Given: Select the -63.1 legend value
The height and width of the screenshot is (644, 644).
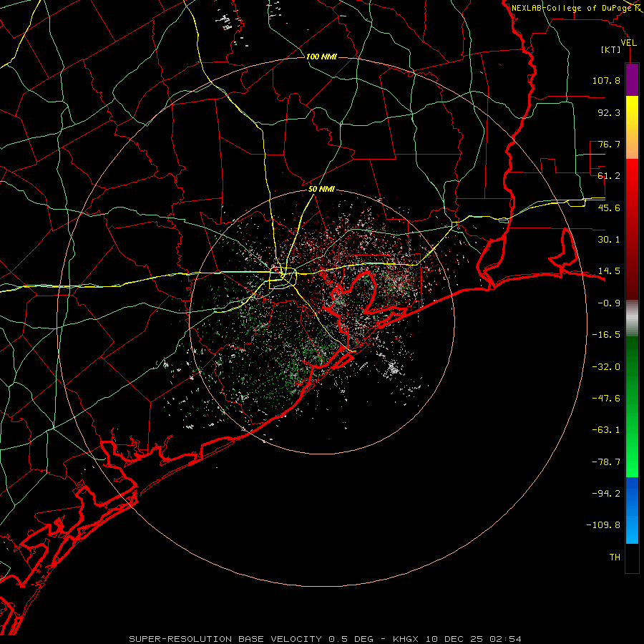Looking at the screenshot, I should tap(606, 430).
